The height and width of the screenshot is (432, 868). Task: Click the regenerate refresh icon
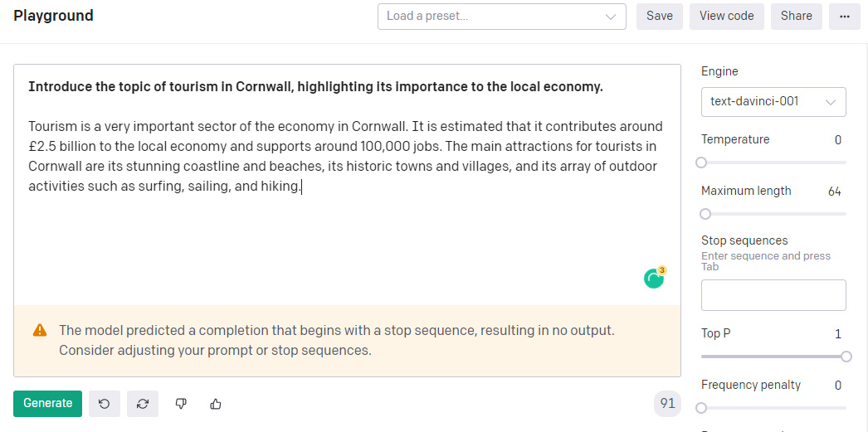143,404
